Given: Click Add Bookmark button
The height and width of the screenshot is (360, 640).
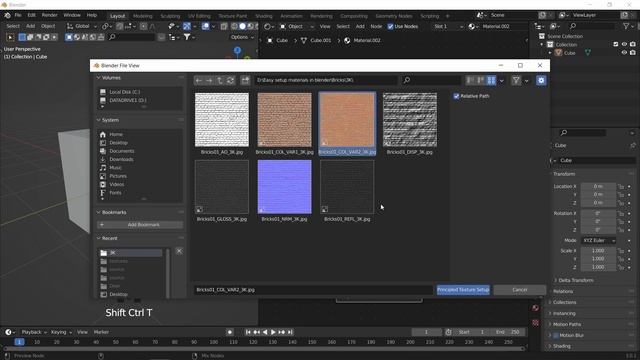Looking at the screenshot, I should [x=140, y=225].
